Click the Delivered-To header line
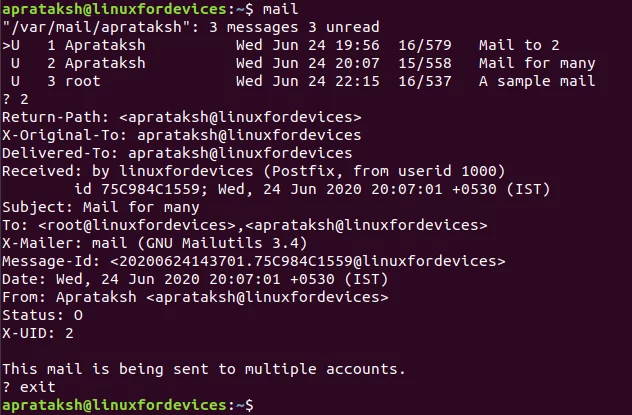The height and width of the screenshot is (415, 632). click(177, 153)
